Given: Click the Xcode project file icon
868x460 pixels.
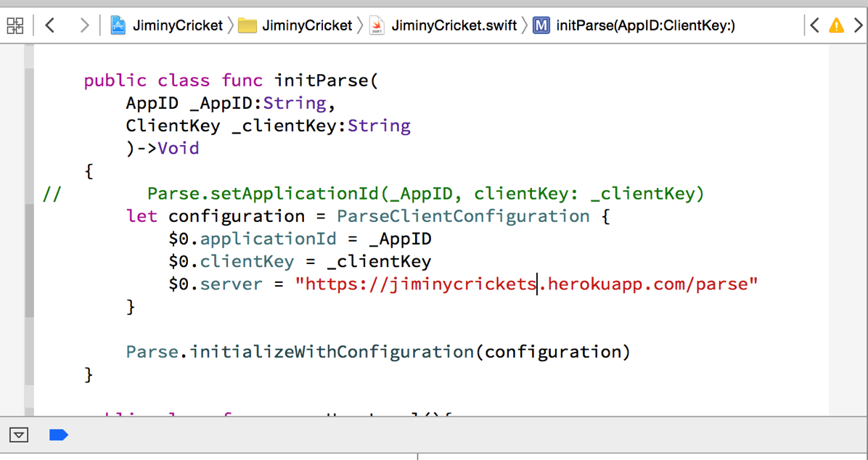Looking at the screenshot, I should [x=118, y=25].
